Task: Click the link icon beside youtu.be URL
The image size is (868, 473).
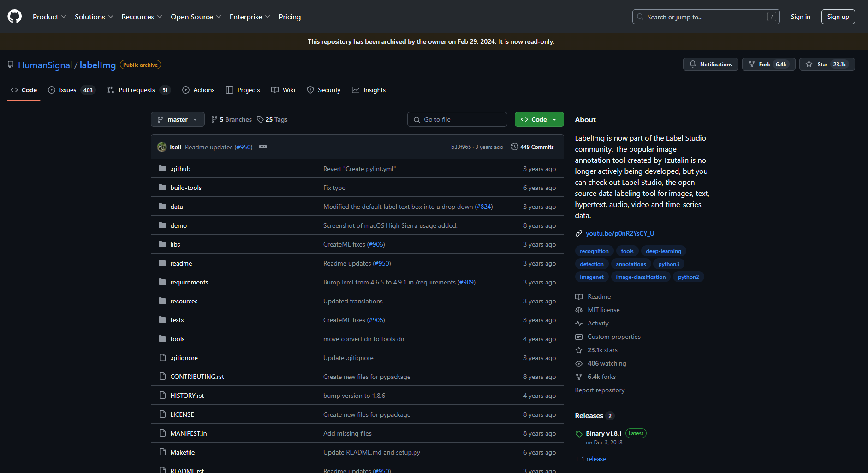Action: click(579, 233)
